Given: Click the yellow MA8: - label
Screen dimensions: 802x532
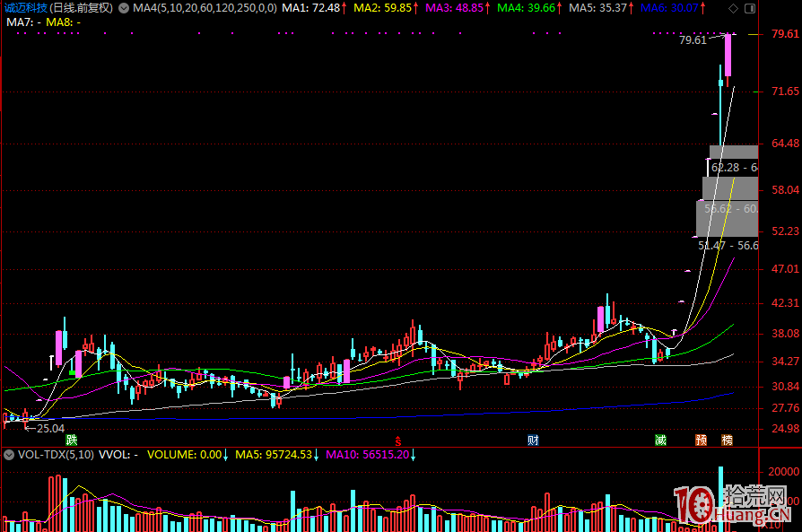Looking at the screenshot, I should [x=63, y=22].
